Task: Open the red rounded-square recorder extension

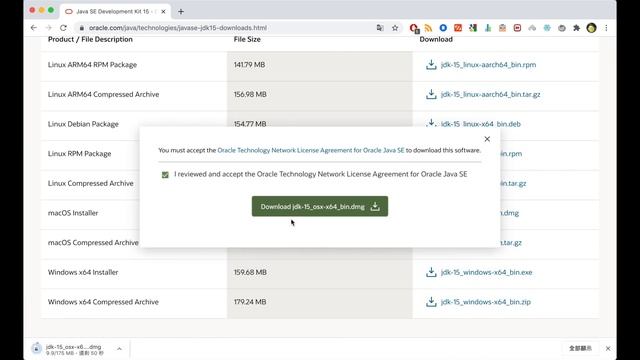Action: click(x=517, y=28)
